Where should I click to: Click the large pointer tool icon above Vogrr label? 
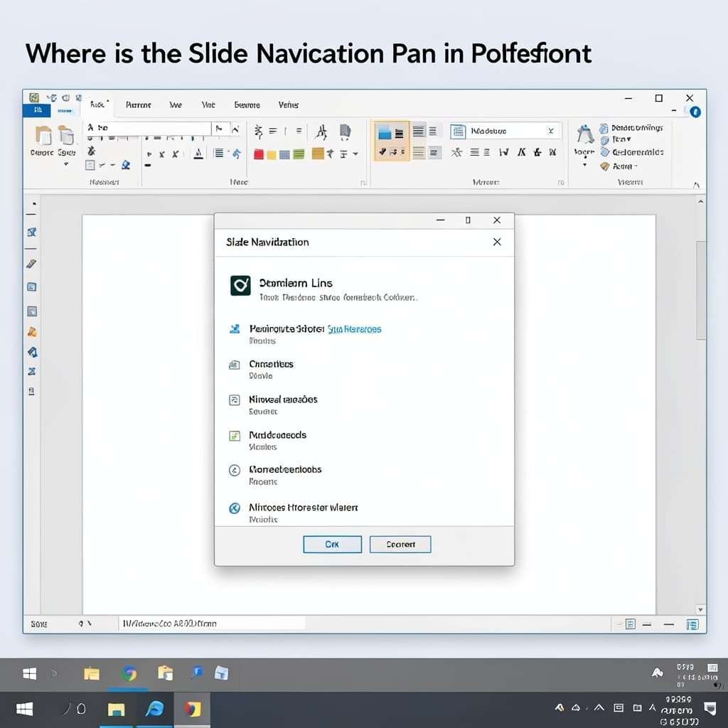click(585, 134)
